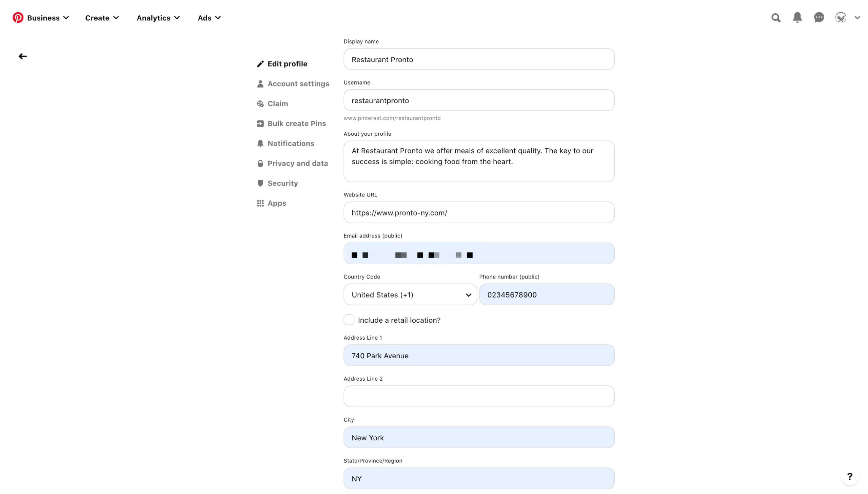Viewport: 868px width, 494px height.
Task: Go to Account settings
Action: click(x=298, y=84)
